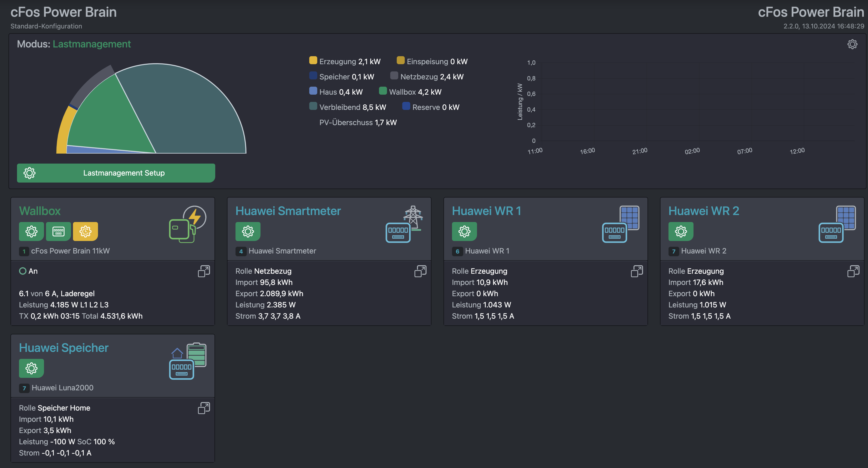Click the Huawei WR 2 solar panel icon

click(x=837, y=224)
